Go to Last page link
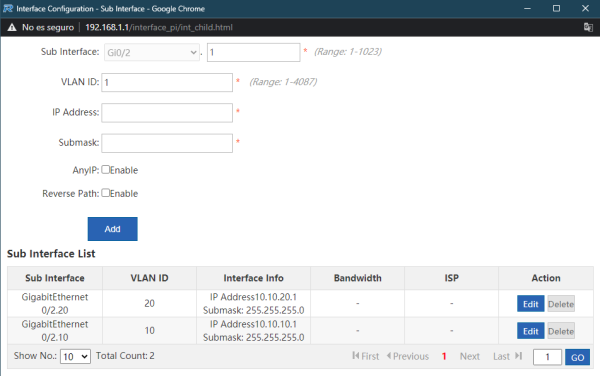 click(x=507, y=356)
